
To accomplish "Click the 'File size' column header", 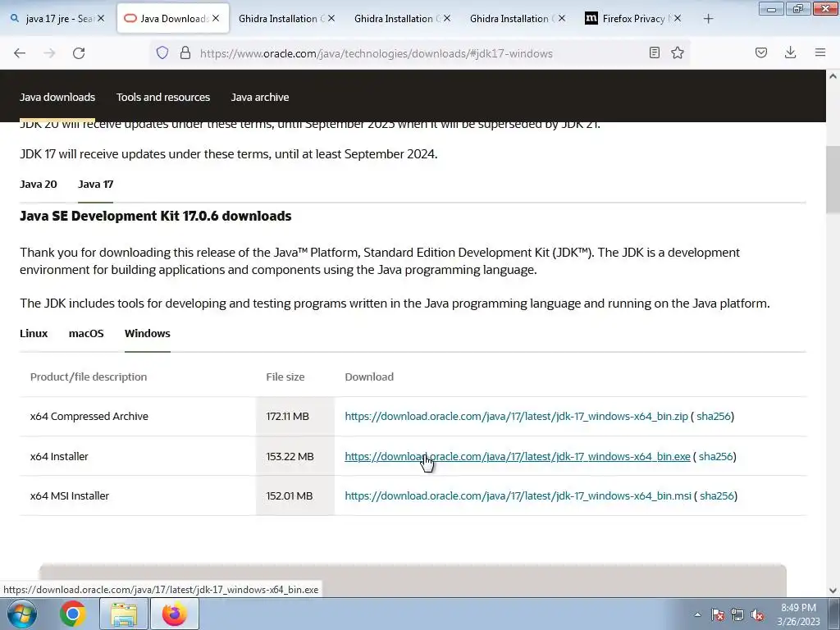I will tap(285, 377).
